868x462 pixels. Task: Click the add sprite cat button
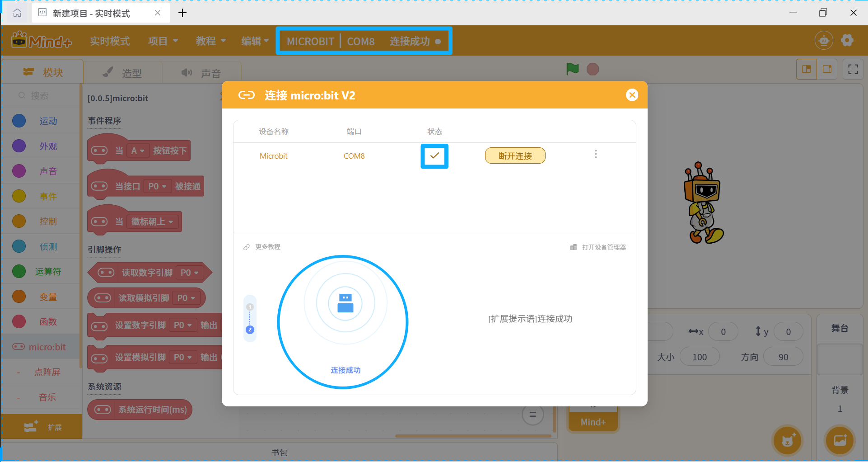[787, 440]
